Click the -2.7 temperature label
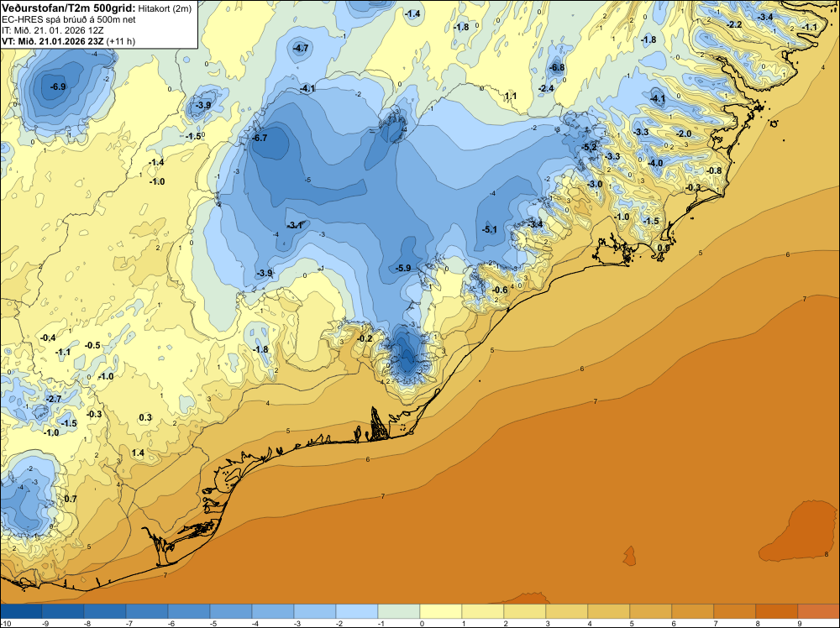Viewport: 840px width, 628px height. [53, 400]
